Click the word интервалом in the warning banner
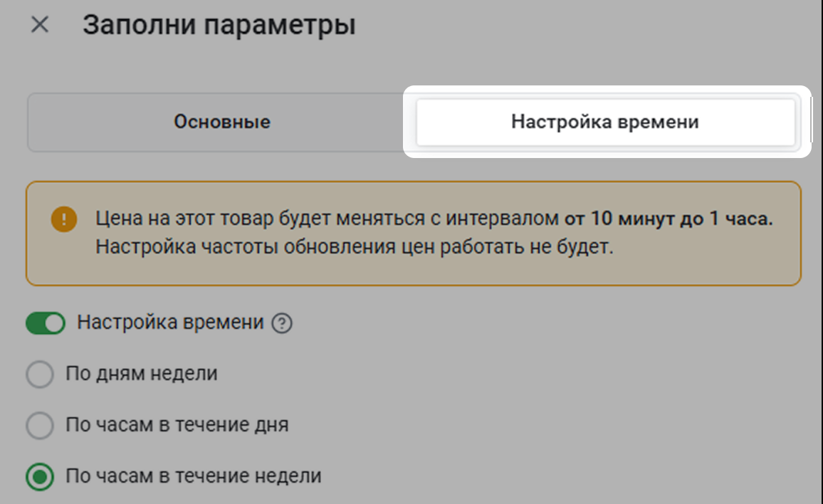Viewport: 823px width, 504px height. coord(502,219)
